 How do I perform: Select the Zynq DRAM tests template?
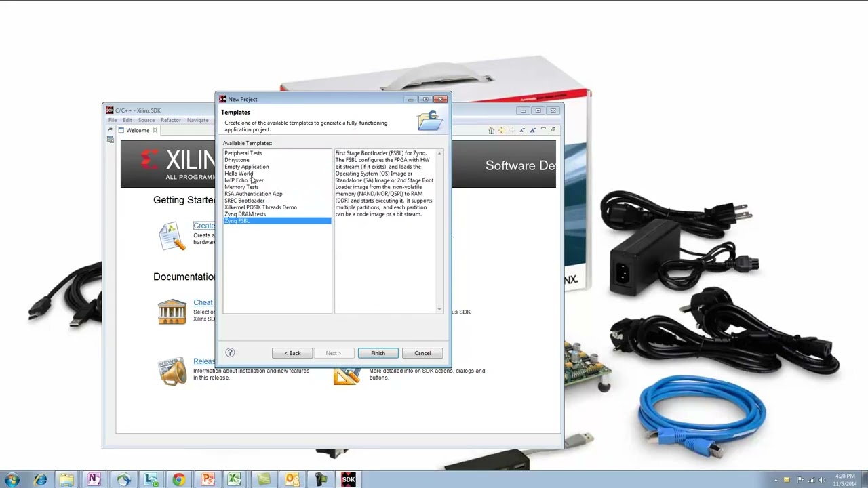click(245, 214)
